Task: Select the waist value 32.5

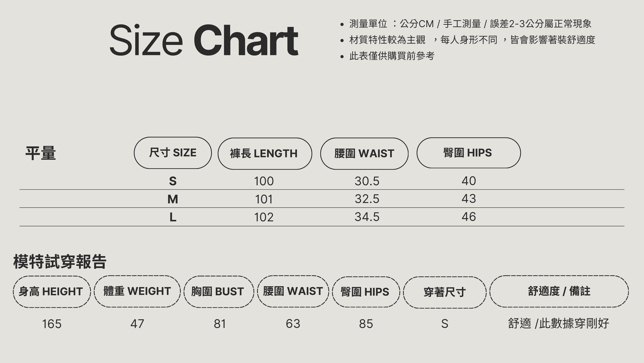Action: tap(367, 199)
